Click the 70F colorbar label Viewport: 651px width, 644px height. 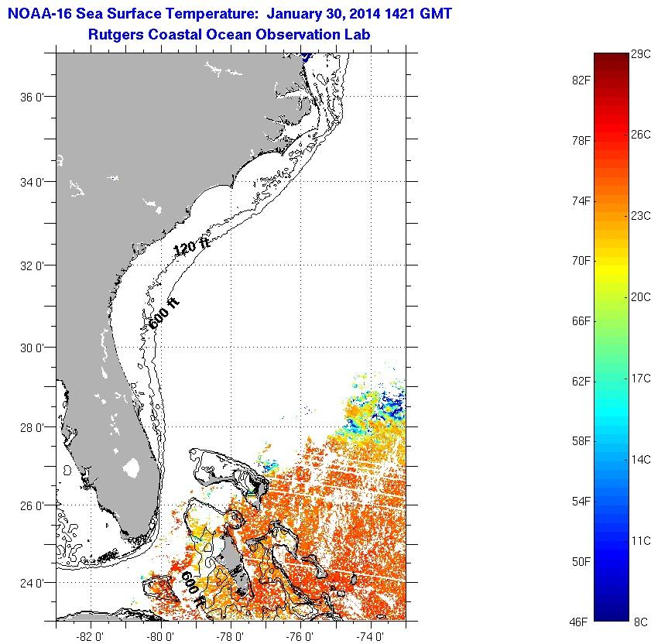click(x=581, y=261)
